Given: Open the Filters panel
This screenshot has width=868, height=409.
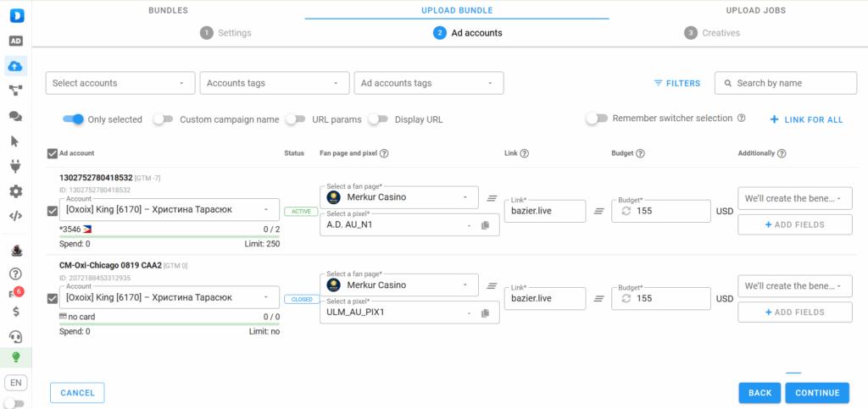Looking at the screenshot, I should [677, 83].
